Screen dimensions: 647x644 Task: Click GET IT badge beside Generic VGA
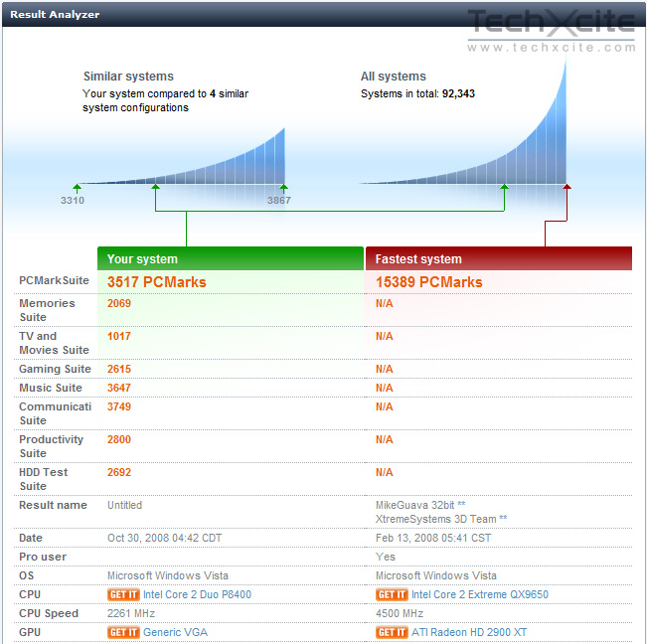tap(123, 632)
